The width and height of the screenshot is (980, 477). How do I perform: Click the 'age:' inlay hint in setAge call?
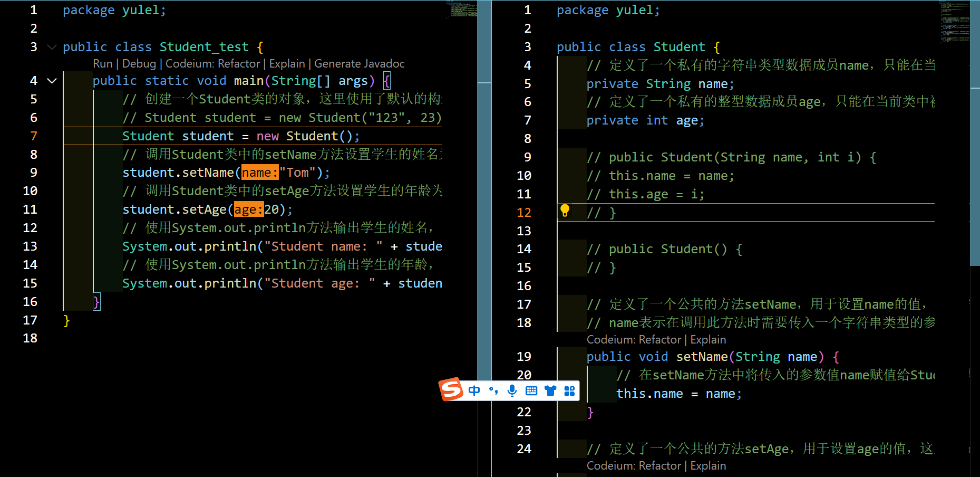[249, 209]
